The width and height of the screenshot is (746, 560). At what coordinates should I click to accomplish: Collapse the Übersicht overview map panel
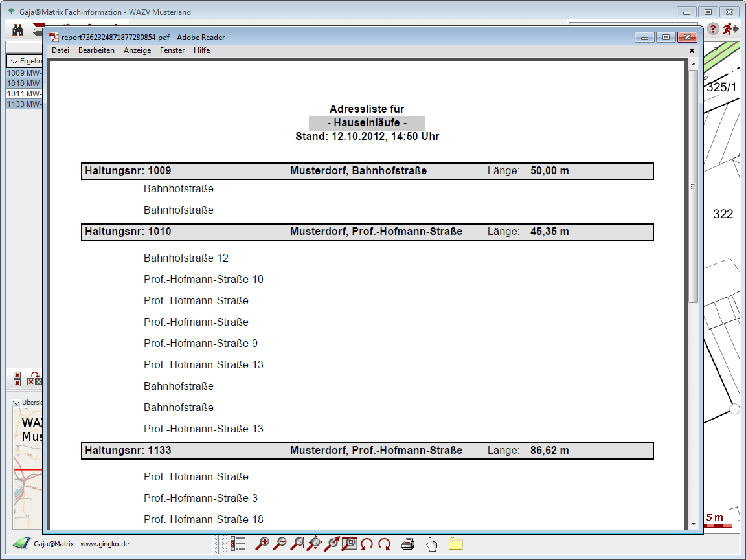[17, 402]
